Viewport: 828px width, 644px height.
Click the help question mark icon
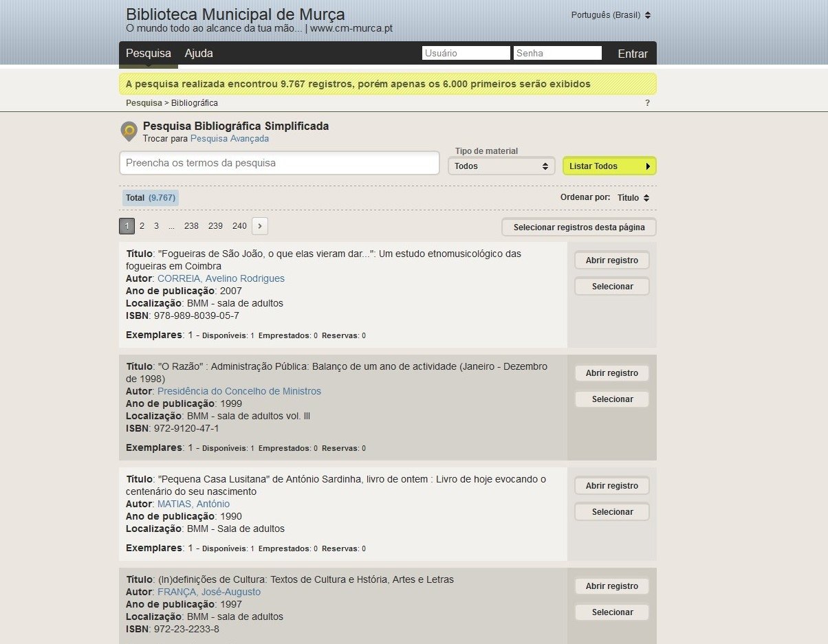pos(647,103)
